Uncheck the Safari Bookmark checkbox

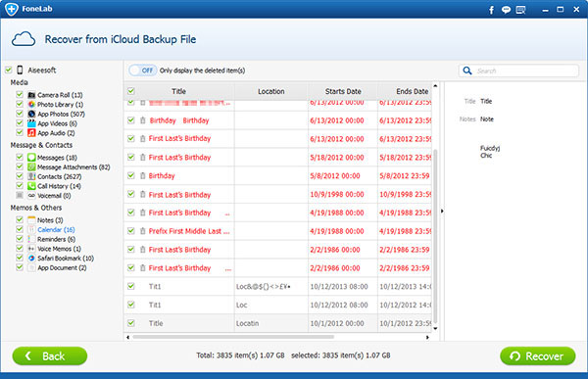click(20, 258)
